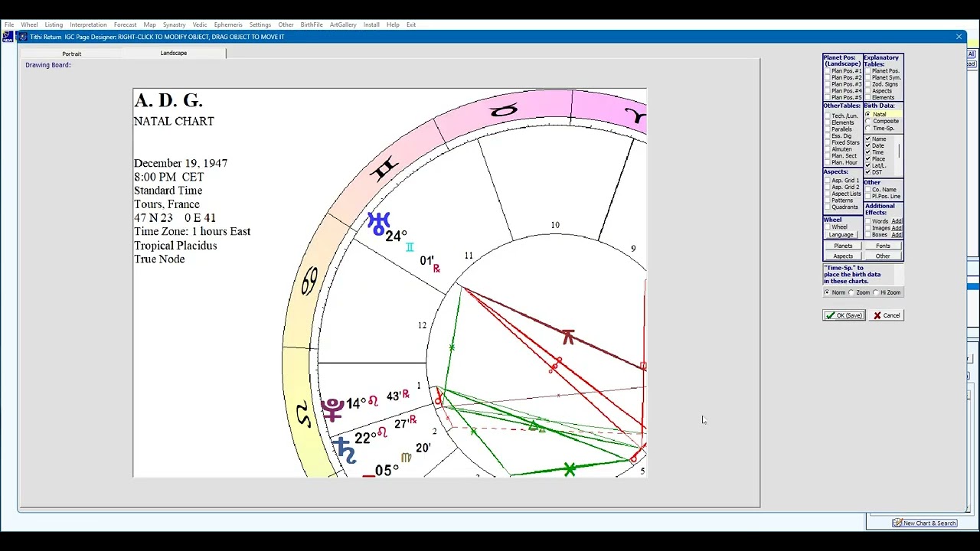Check the Fixed Stars table box
Viewport: 980px width, 551px height.
pyautogui.click(x=828, y=142)
